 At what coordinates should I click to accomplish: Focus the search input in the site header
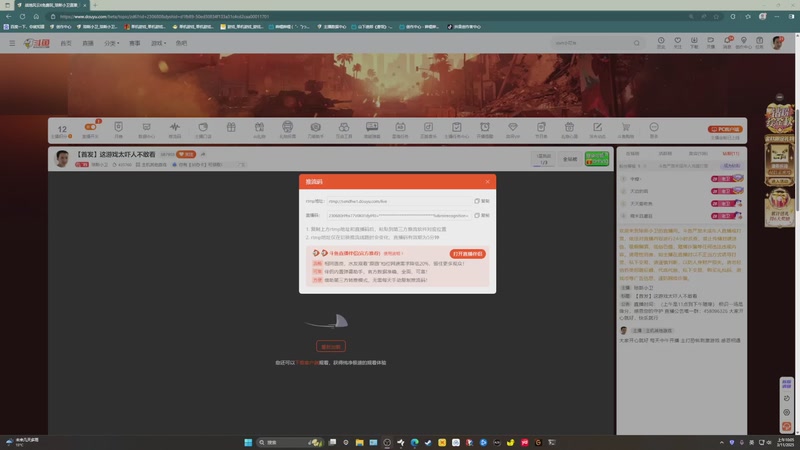pos(592,43)
